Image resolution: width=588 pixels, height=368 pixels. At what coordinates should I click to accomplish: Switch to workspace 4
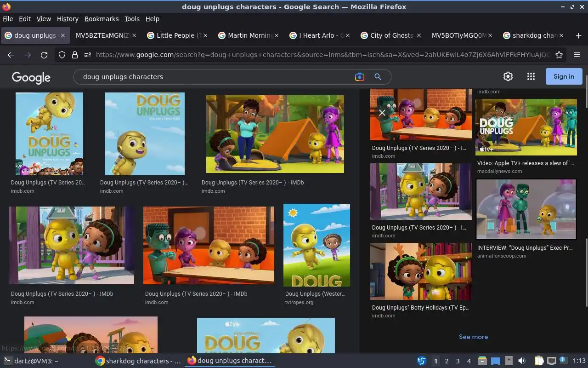(x=469, y=361)
